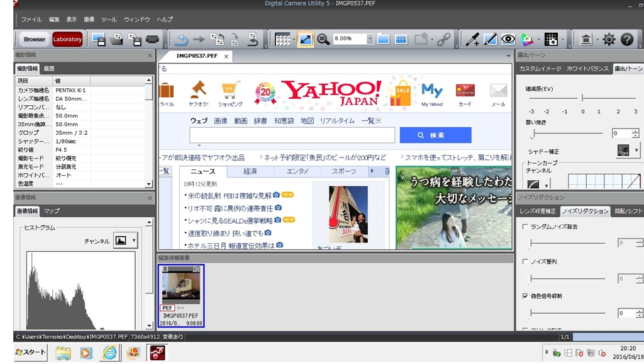Click the Laboratory mode button
This screenshot has width=644, height=364.
[67, 39]
